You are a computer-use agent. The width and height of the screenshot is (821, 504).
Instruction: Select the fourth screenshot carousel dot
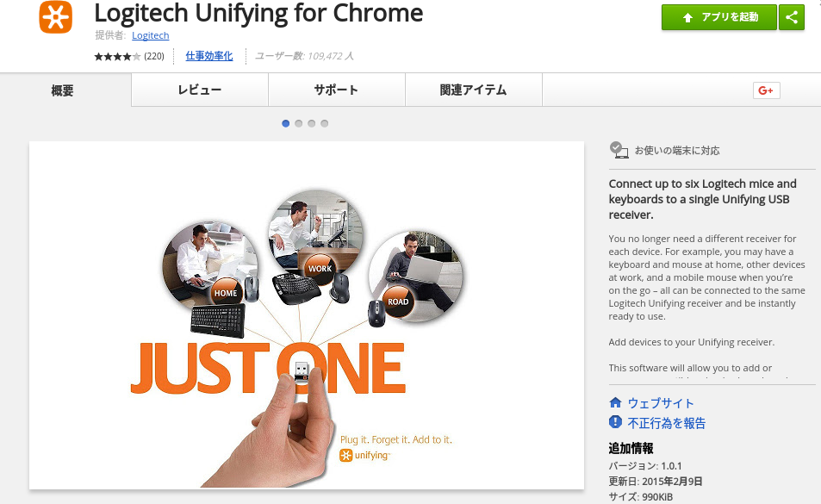coord(325,123)
